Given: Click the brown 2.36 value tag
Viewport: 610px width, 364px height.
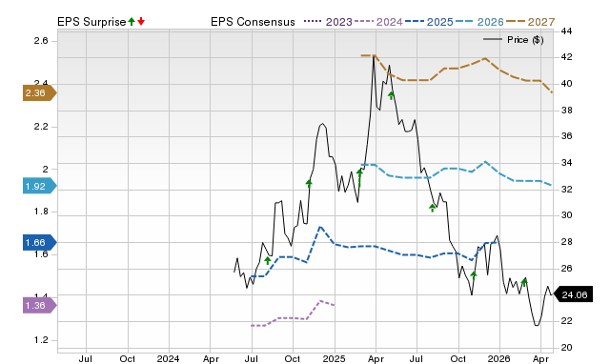Looking at the screenshot, I should coord(40,93).
